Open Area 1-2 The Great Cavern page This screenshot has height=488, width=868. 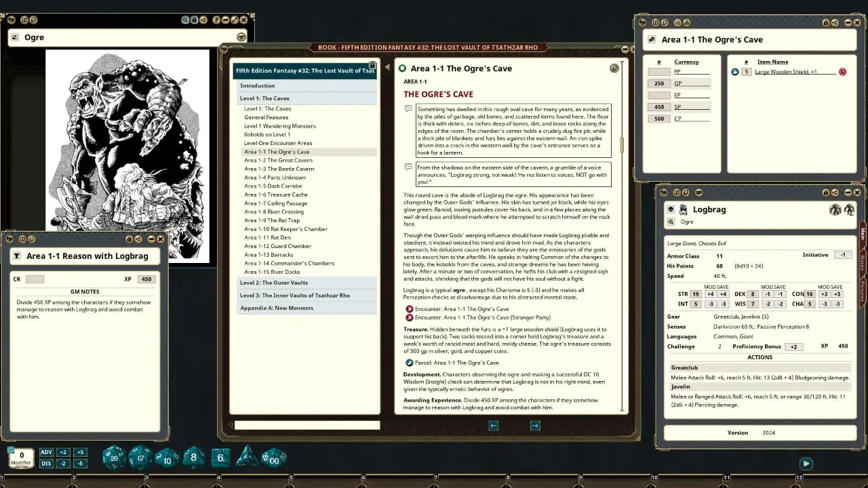[278, 161]
